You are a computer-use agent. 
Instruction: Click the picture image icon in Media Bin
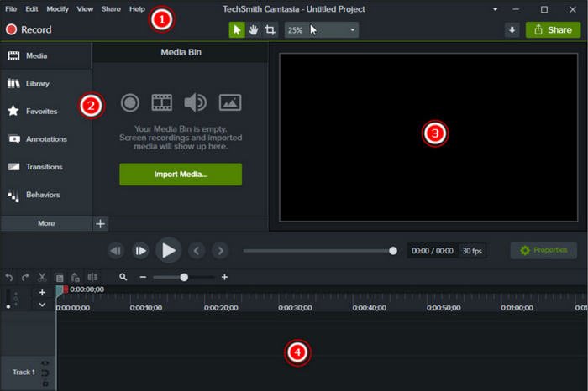[x=230, y=102]
